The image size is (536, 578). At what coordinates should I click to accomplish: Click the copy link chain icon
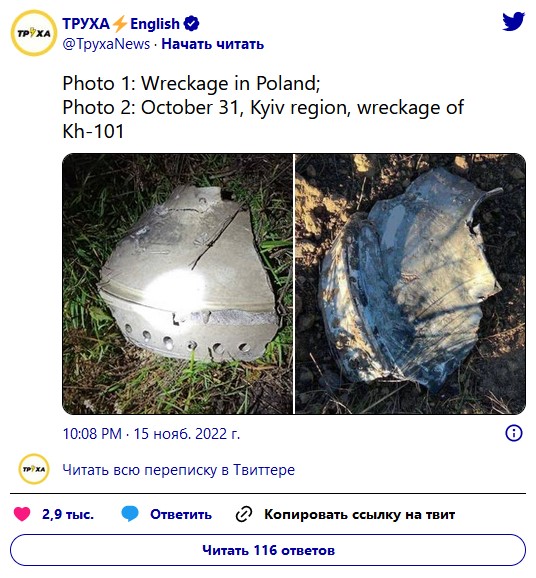244,514
